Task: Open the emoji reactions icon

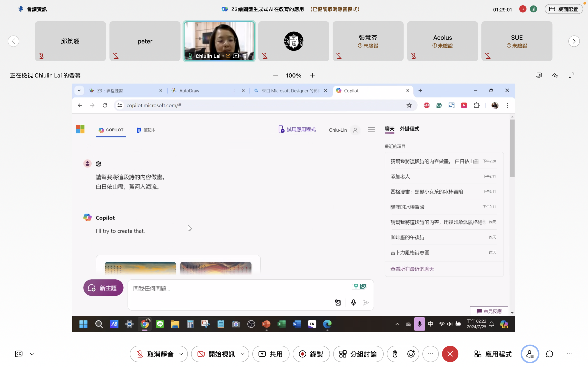Action: click(411, 354)
